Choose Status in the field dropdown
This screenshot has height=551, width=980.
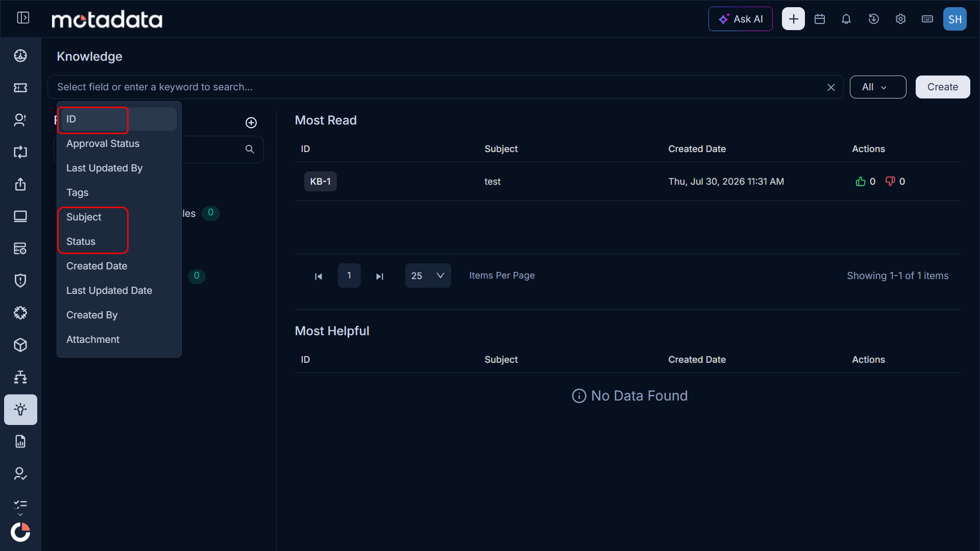pos(119,241)
